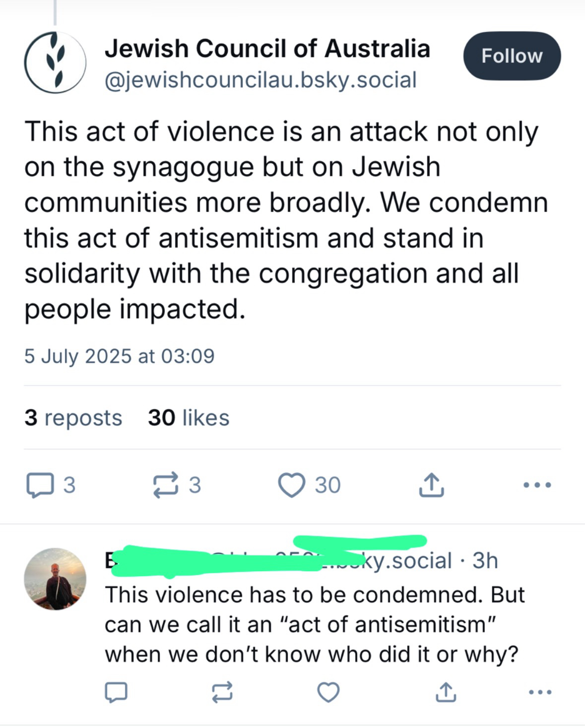Reply to the comment about antisemitism

coord(116,692)
